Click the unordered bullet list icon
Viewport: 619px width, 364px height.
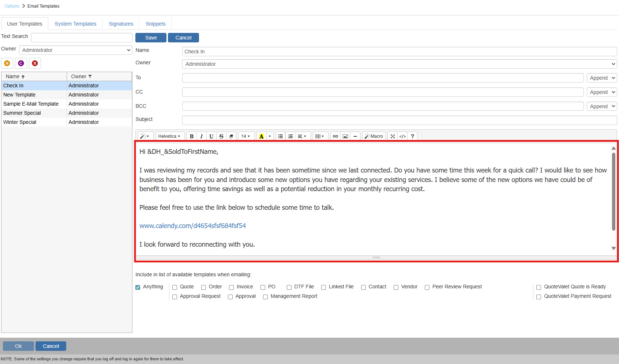(x=280, y=136)
